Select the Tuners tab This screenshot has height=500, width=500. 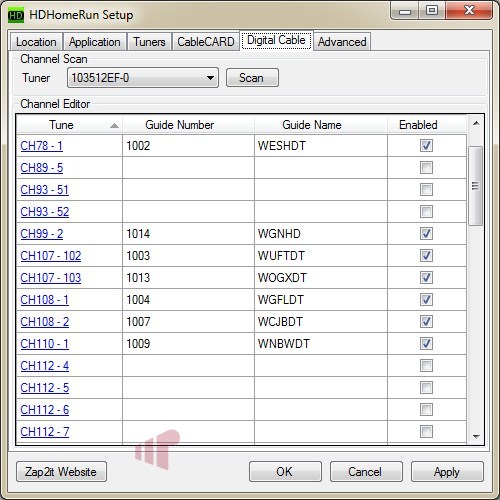coord(149,42)
